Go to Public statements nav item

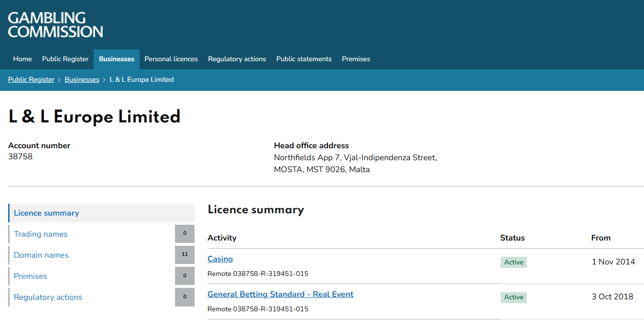click(304, 59)
